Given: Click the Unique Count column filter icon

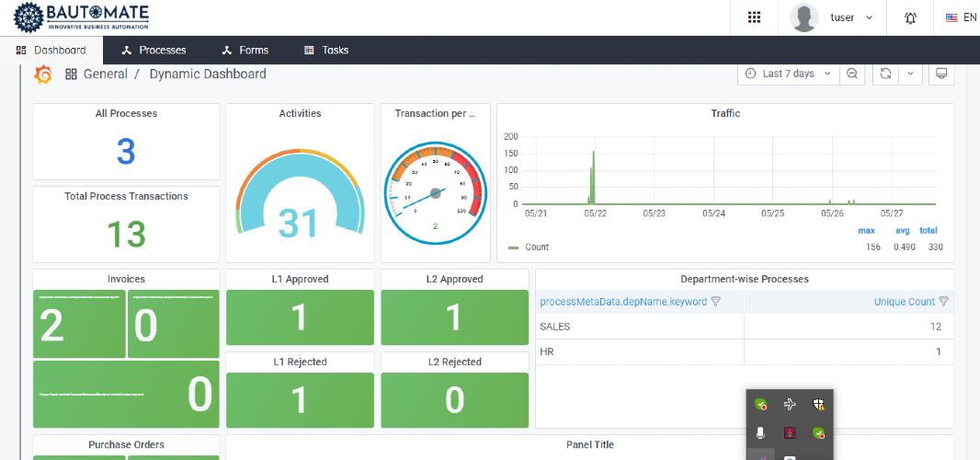Looking at the screenshot, I should (944, 302).
